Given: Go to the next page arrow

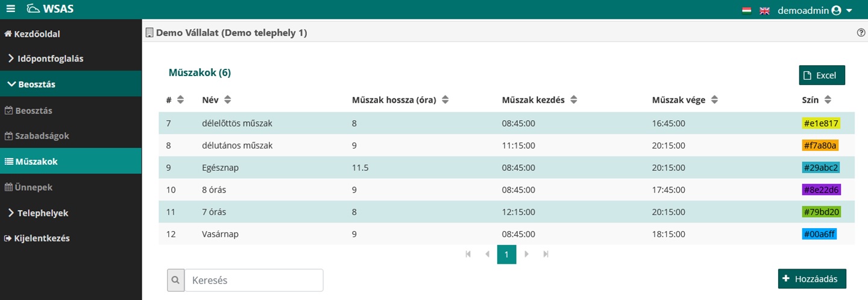Looking at the screenshot, I should click(526, 254).
